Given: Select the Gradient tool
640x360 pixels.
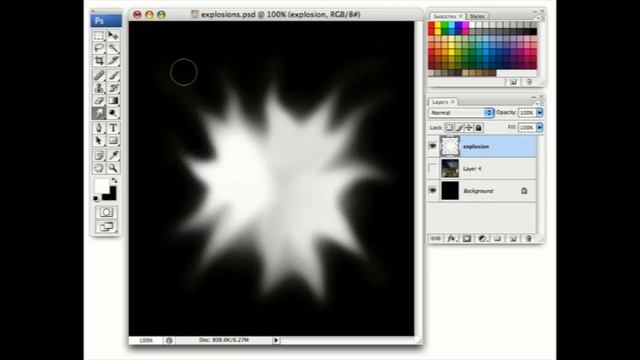Looking at the screenshot, I should [113, 100].
